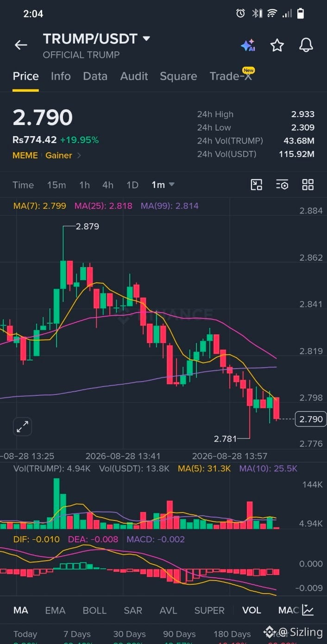Screen dimensions: 327x644
Task: Add TRUMP/USDT to favorites with star
Action: [277, 45]
